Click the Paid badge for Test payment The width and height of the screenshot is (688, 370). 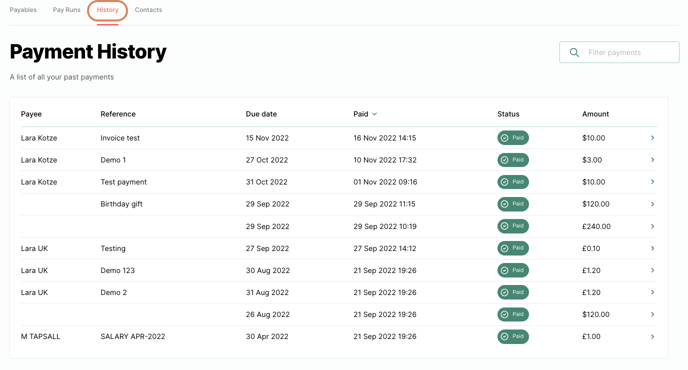(x=513, y=182)
